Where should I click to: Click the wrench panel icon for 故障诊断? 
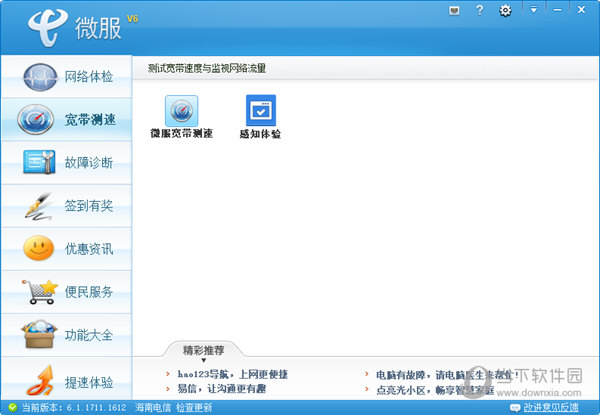(x=39, y=162)
